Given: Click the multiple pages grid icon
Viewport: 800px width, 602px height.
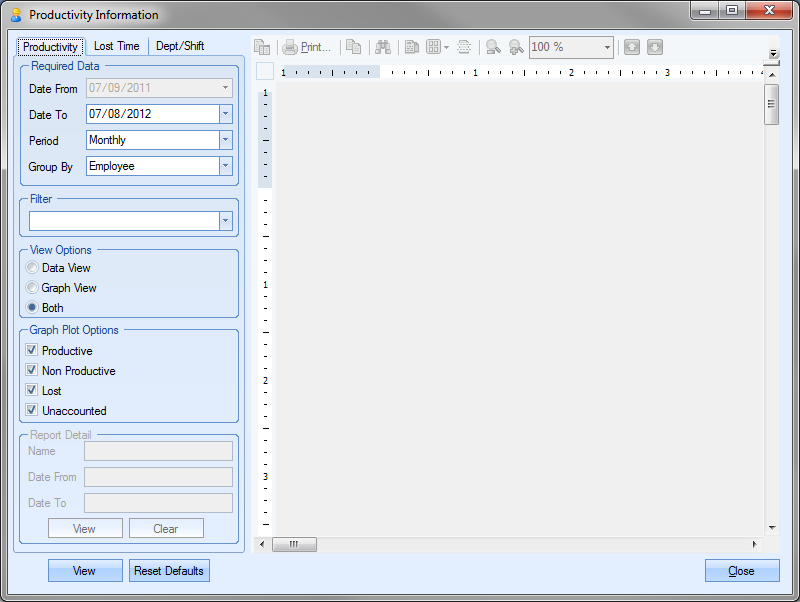Looking at the screenshot, I should pyautogui.click(x=434, y=47).
